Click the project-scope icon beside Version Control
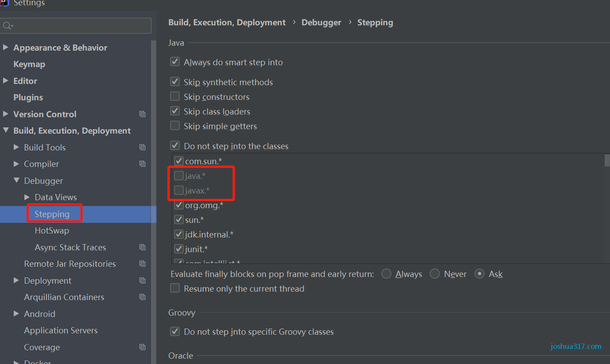Image resolution: width=610 pixels, height=364 pixels. click(x=142, y=114)
